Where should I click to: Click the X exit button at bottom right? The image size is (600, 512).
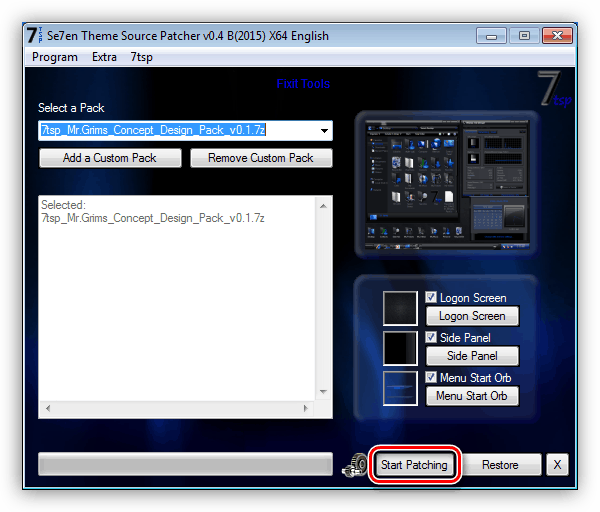pos(557,465)
